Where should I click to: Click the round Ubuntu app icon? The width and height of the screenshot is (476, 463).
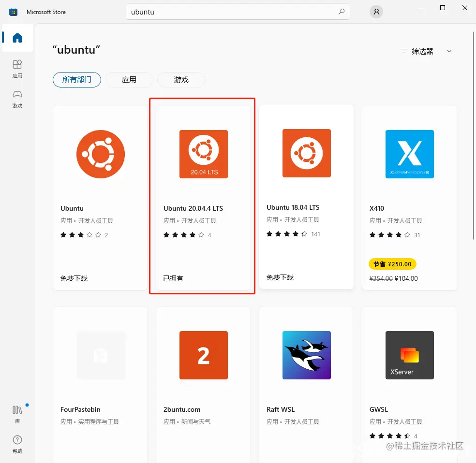tap(101, 154)
